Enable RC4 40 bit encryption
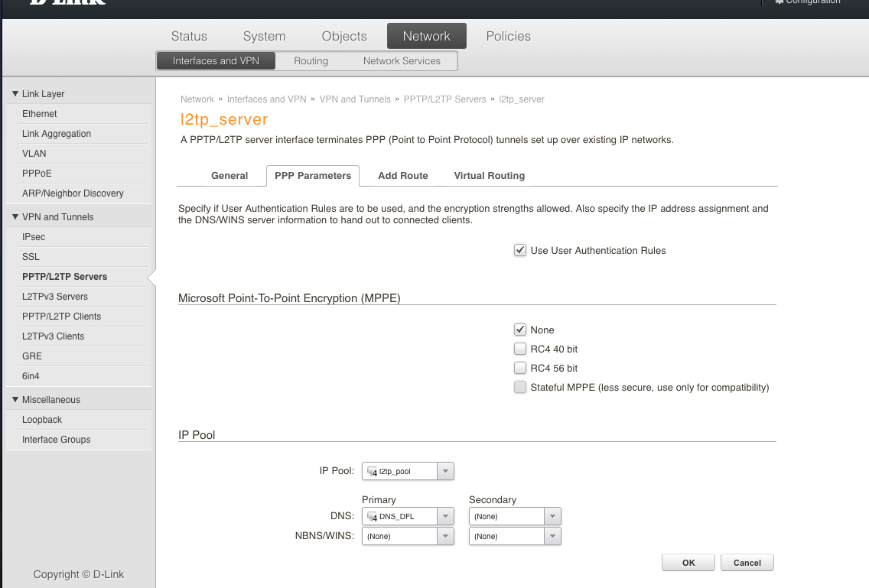 pyautogui.click(x=520, y=349)
